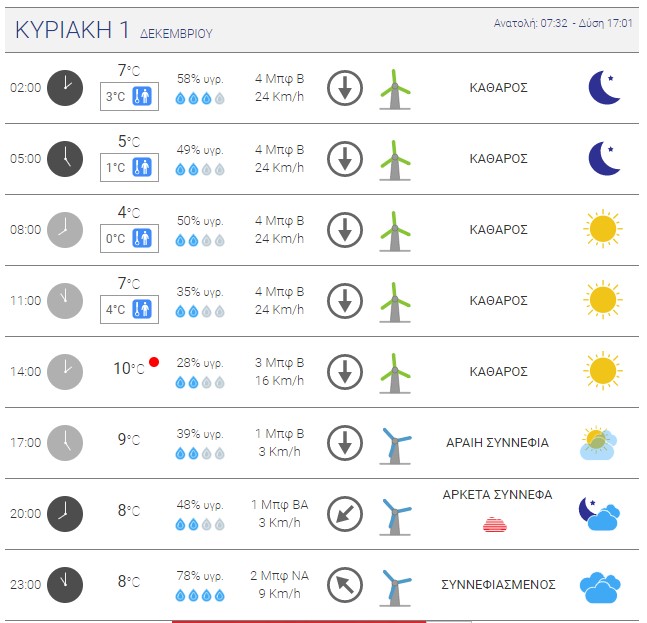Click the 0°C feels-like box at 08:00

130,239
